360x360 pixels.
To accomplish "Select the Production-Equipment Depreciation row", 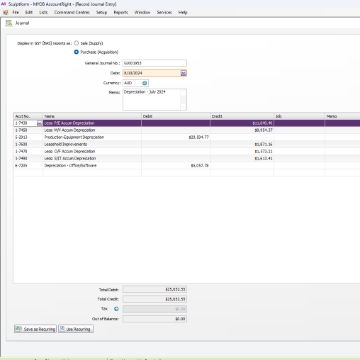I will (187, 137).
